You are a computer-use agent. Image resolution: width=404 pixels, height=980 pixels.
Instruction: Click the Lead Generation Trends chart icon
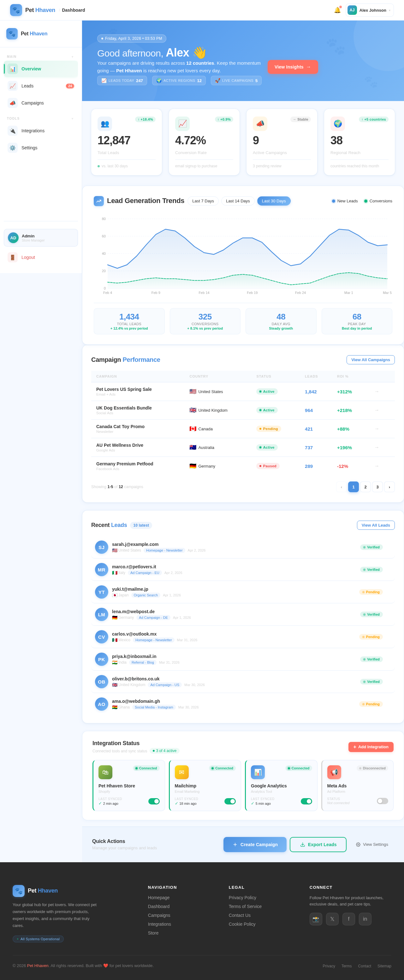(99, 201)
